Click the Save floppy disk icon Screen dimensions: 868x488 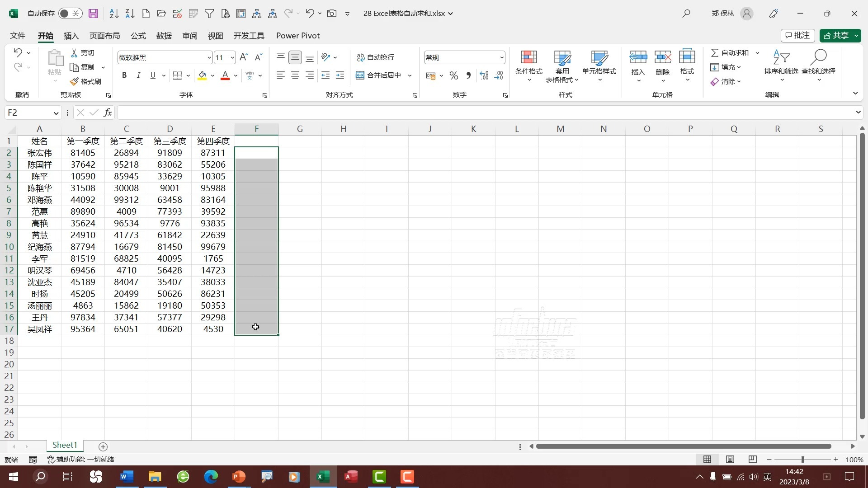tap(93, 14)
